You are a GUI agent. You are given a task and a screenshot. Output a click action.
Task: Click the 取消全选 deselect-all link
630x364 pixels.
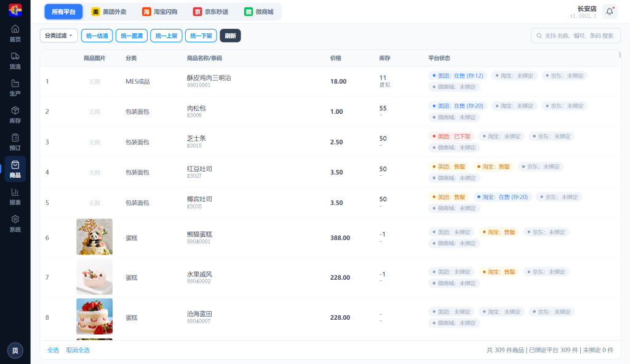78,350
